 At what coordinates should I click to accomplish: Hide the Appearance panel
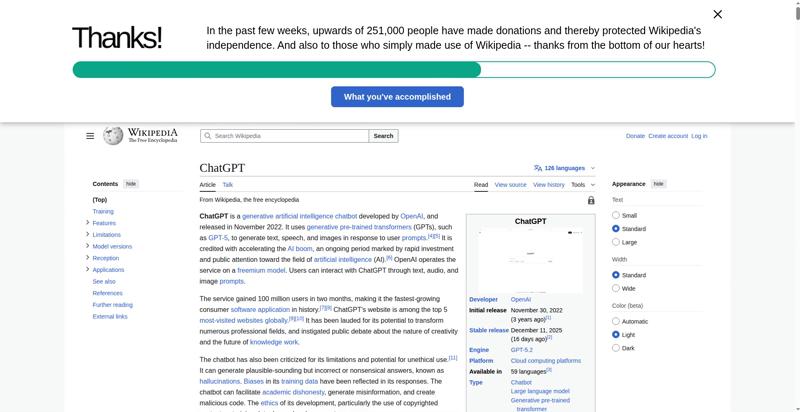[658, 184]
